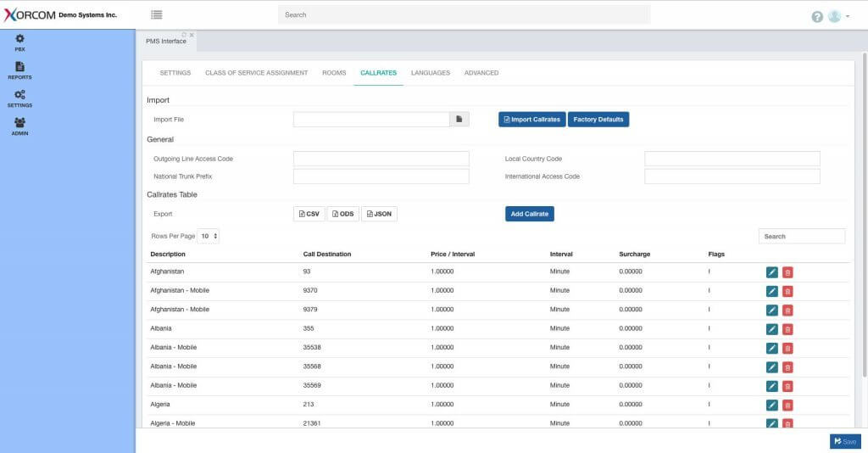Viewport: 868px width, 453px height.
Task: Open the user profile dropdown
Action: coord(839,16)
